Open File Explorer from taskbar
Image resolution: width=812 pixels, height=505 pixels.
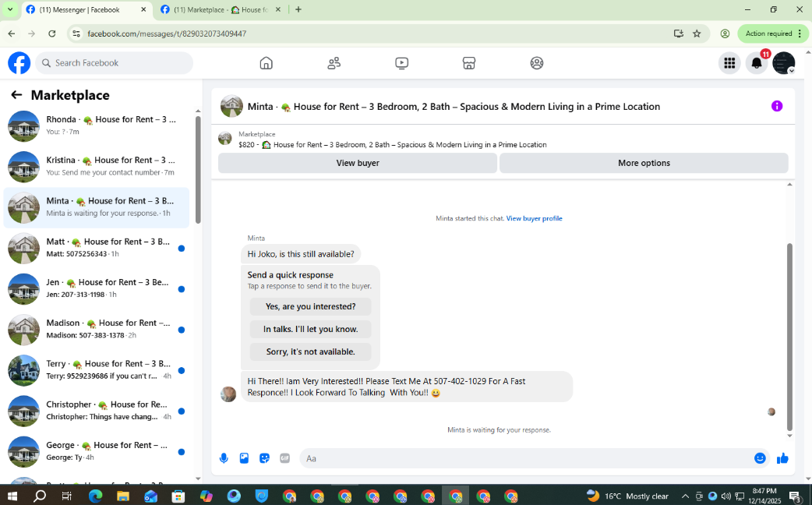pos(122,496)
